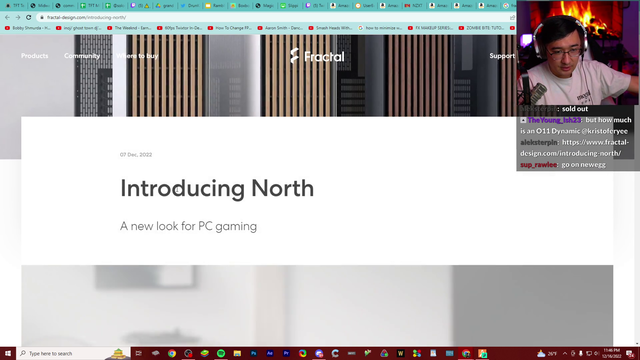Click the Type here to search box

(x=73, y=353)
